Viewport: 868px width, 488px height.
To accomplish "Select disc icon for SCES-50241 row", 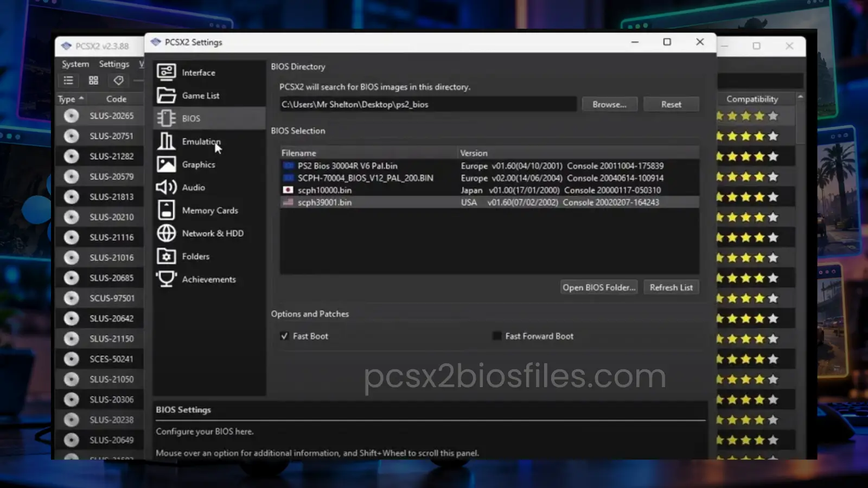I will pos(71,359).
